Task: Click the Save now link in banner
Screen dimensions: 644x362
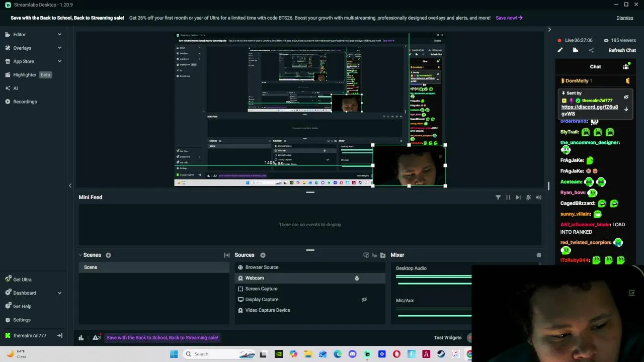Action: pos(509,18)
